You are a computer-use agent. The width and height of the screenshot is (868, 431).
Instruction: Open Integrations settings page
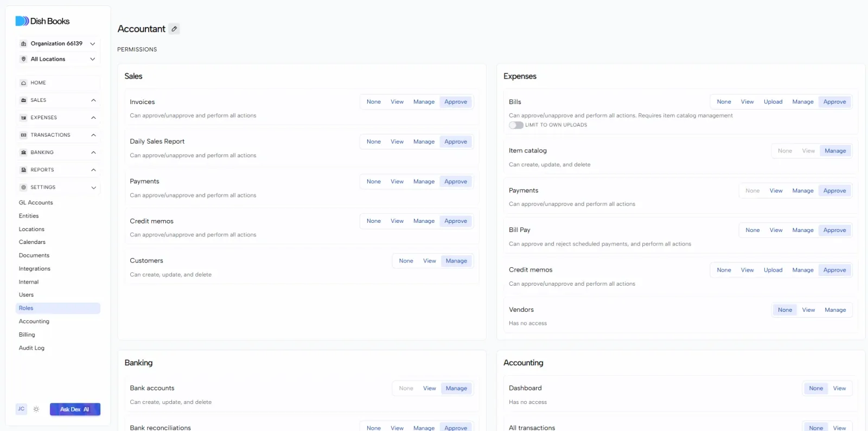[35, 269]
